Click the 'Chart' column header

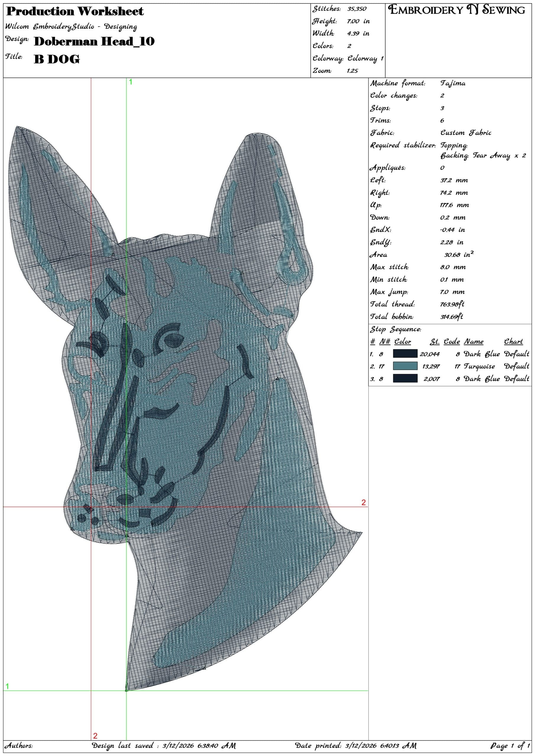click(513, 341)
